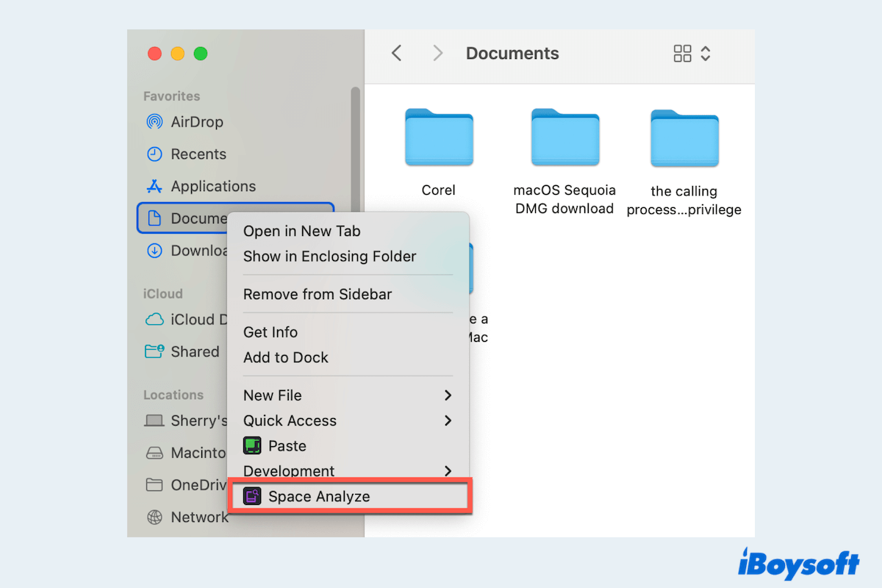Open Applications from the sidebar icon
The width and height of the screenshot is (882, 588).
point(154,187)
